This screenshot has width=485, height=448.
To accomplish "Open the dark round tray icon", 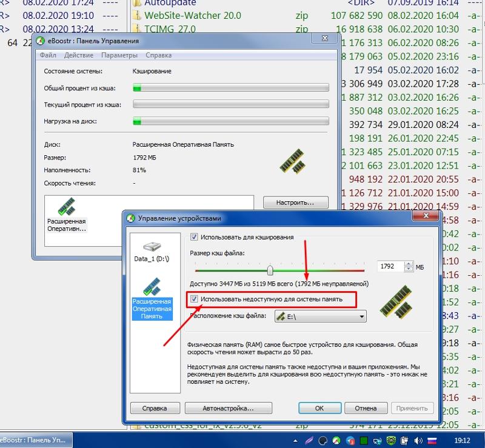I will [x=323, y=440].
